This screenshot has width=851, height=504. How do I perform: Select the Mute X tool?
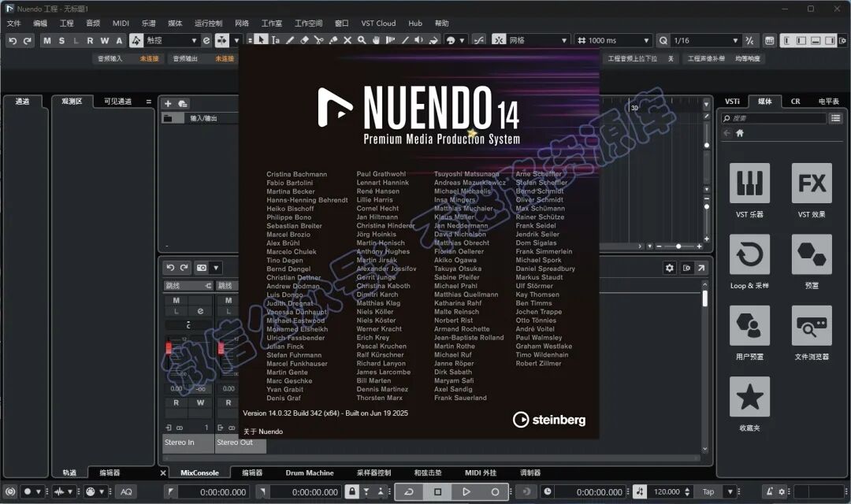click(347, 40)
